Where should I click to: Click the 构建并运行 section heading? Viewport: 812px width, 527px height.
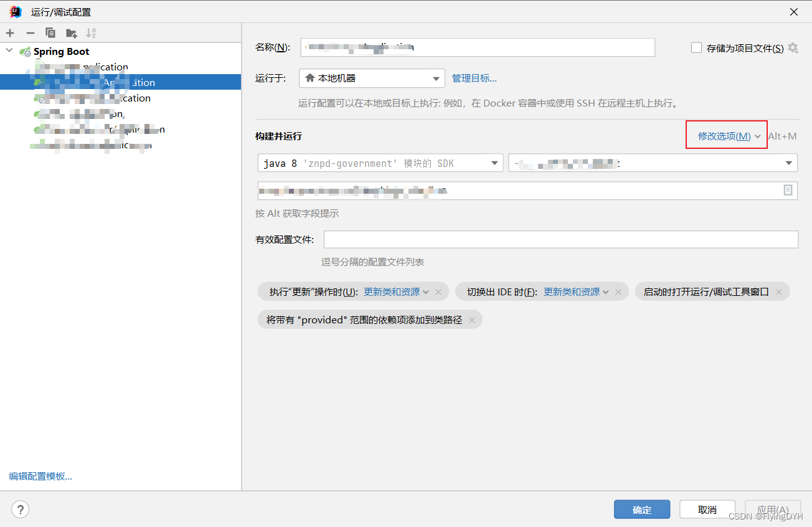pos(278,136)
